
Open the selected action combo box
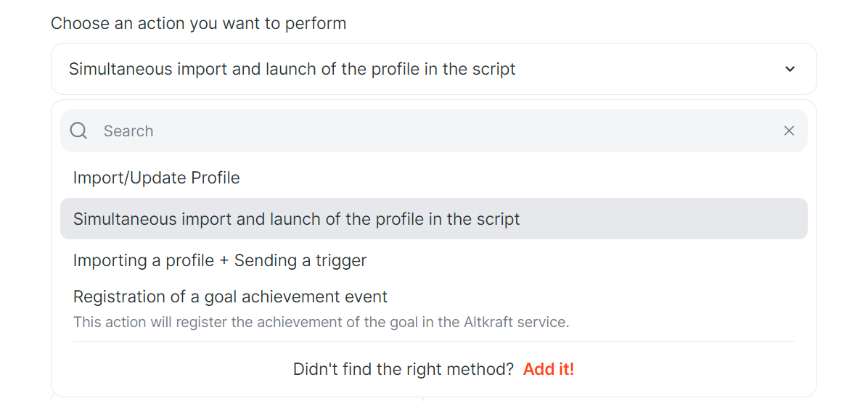click(433, 69)
